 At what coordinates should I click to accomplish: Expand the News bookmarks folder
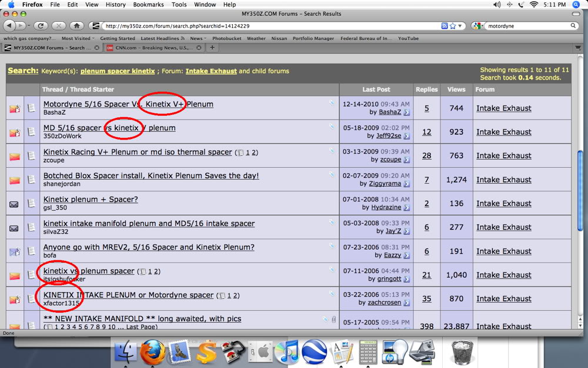198,38
